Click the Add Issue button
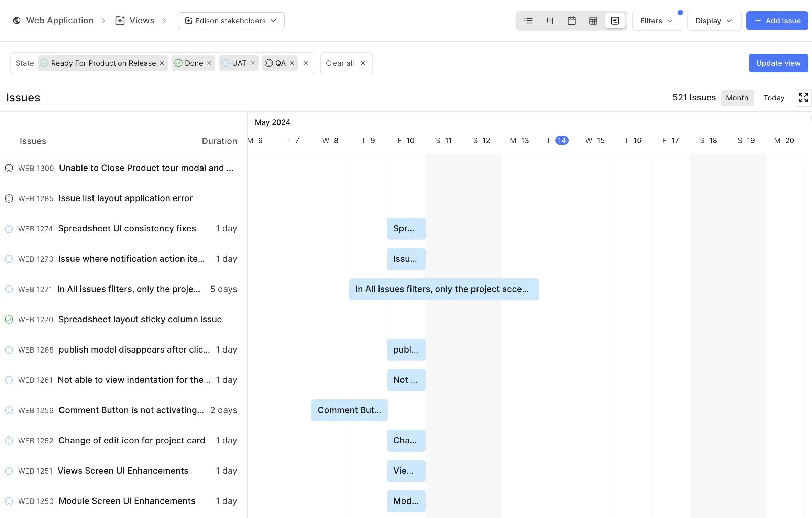The image size is (812, 518). point(777,21)
